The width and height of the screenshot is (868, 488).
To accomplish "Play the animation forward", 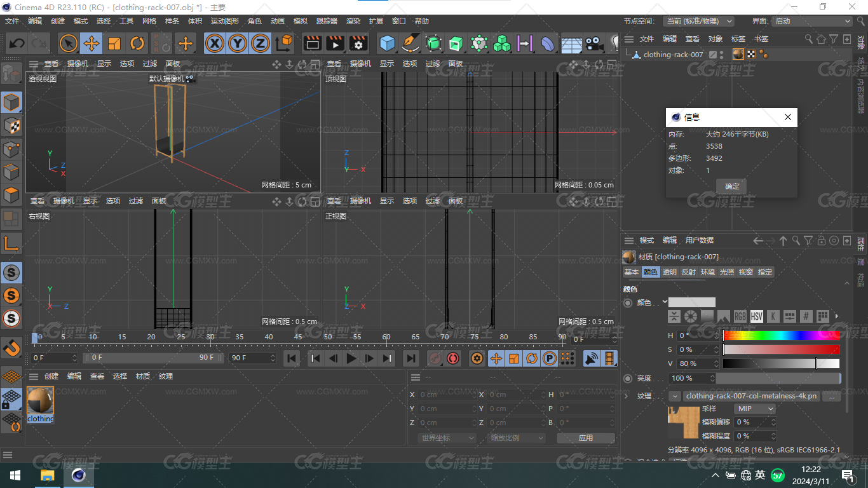I will point(351,358).
